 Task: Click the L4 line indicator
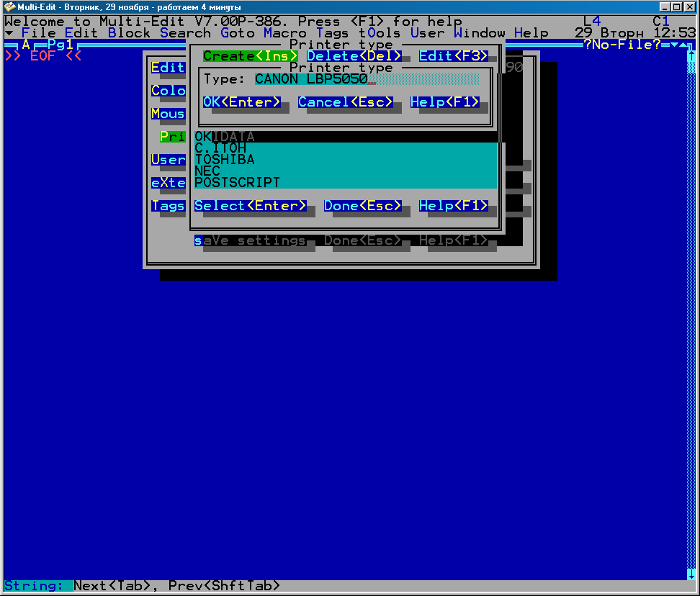[x=592, y=22]
